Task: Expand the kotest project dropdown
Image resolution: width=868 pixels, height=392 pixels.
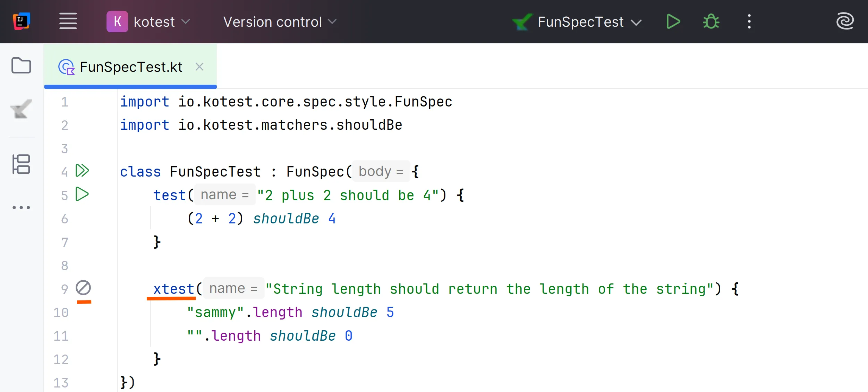Action: 148,22
